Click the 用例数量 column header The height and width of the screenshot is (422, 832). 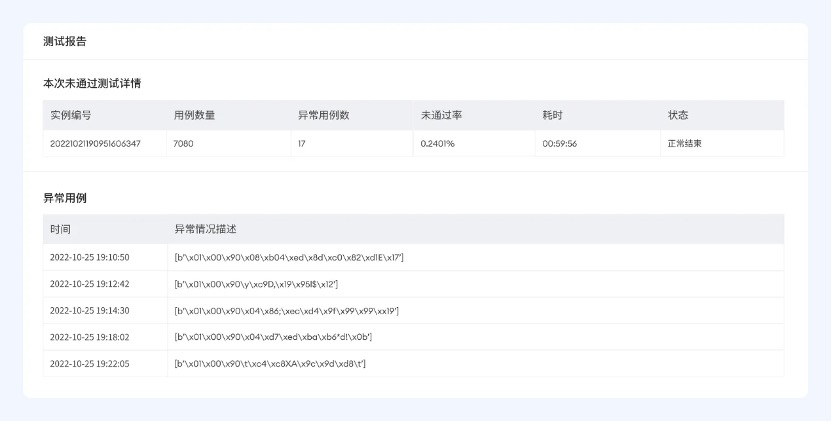click(194, 115)
